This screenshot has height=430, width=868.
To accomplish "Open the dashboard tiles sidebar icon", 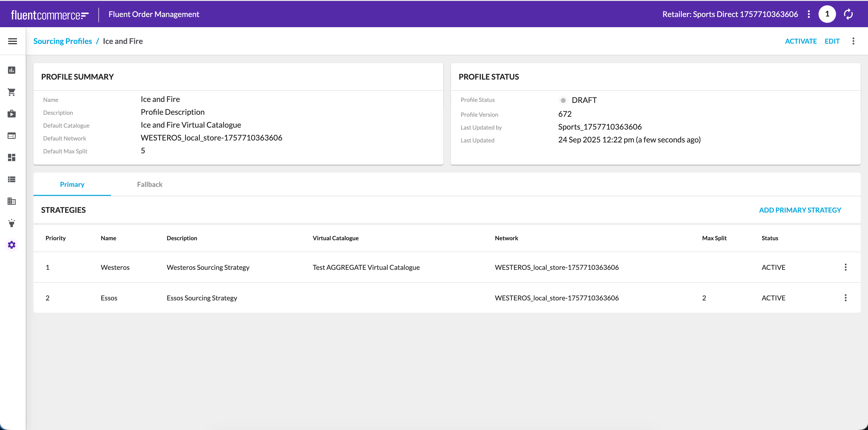I will [12, 157].
